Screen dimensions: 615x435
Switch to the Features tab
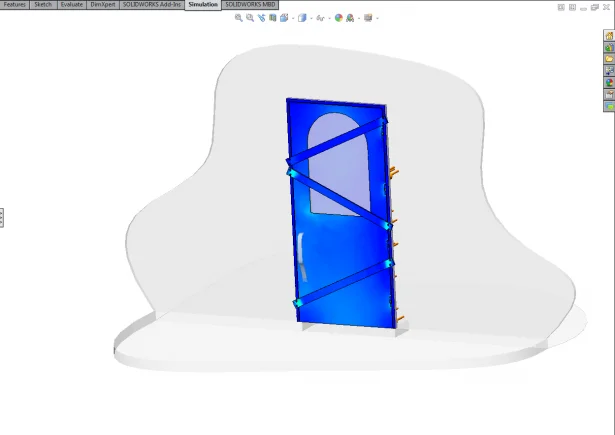(x=15, y=5)
